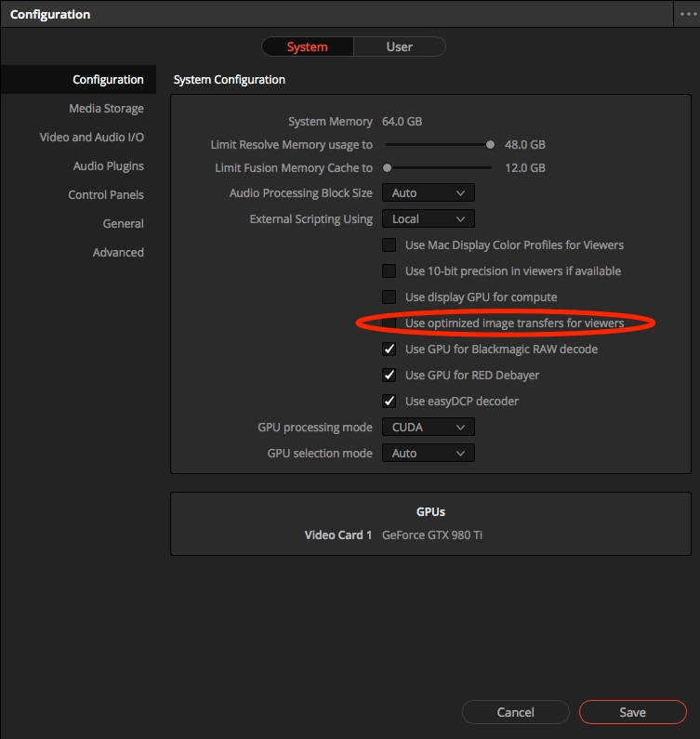700x739 pixels.
Task: Click the GeForce GTX 980 Ti text
Action: click(431, 534)
